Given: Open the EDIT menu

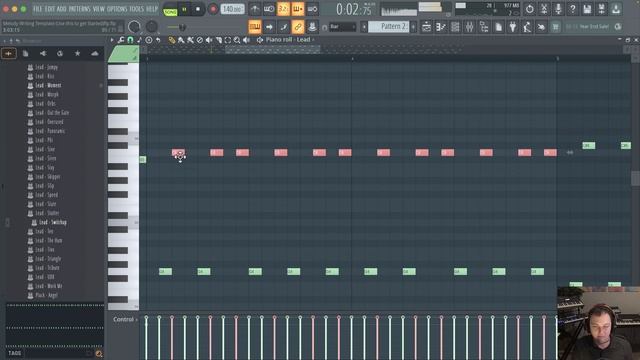Looking at the screenshot, I should click(x=50, y=9).
